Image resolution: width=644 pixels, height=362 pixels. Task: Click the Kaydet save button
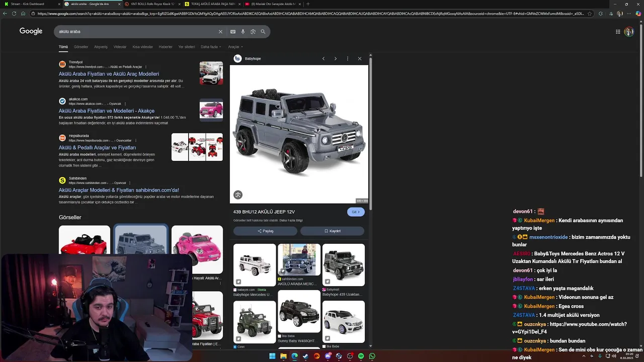[332, 231]
